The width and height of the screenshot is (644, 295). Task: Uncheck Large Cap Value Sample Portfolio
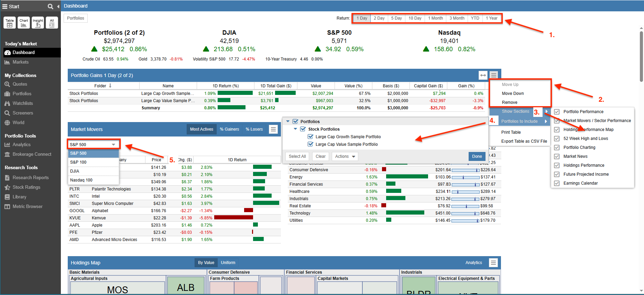point(310,144)
